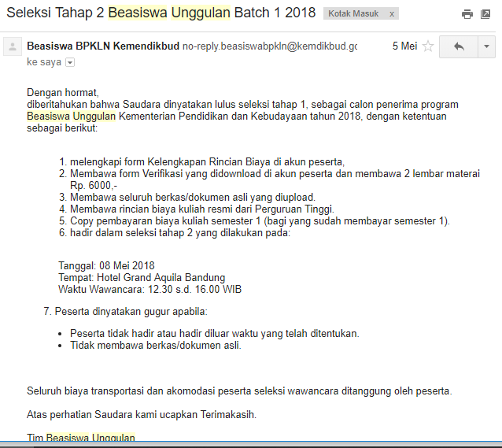Screen dimensions: 502x448
Task: Click 'Rp. 6000,-' text
Action: 94,186
